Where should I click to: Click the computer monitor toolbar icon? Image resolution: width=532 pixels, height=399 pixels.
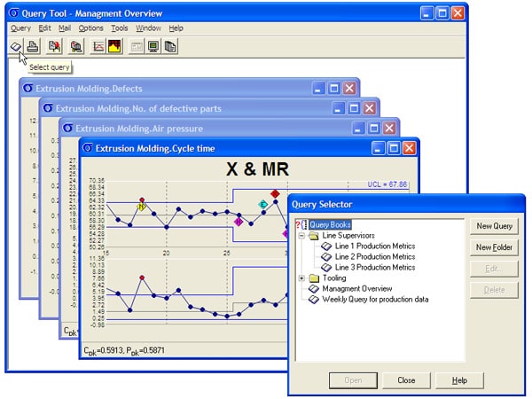point(153,46)
